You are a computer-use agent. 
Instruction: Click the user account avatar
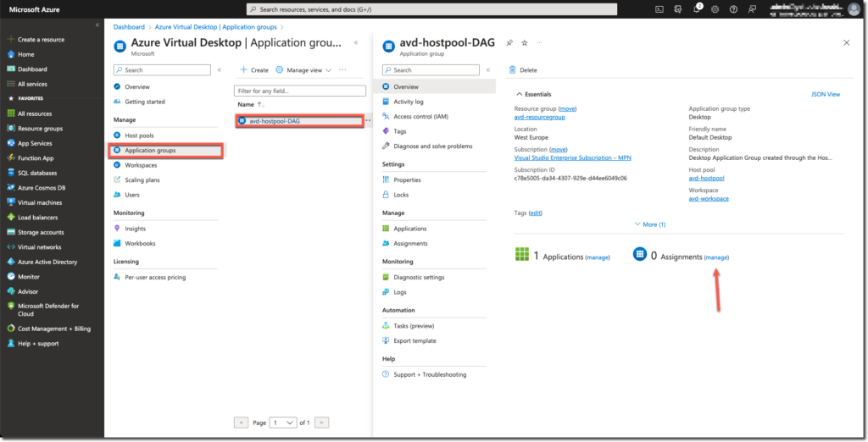pos(854,8)
